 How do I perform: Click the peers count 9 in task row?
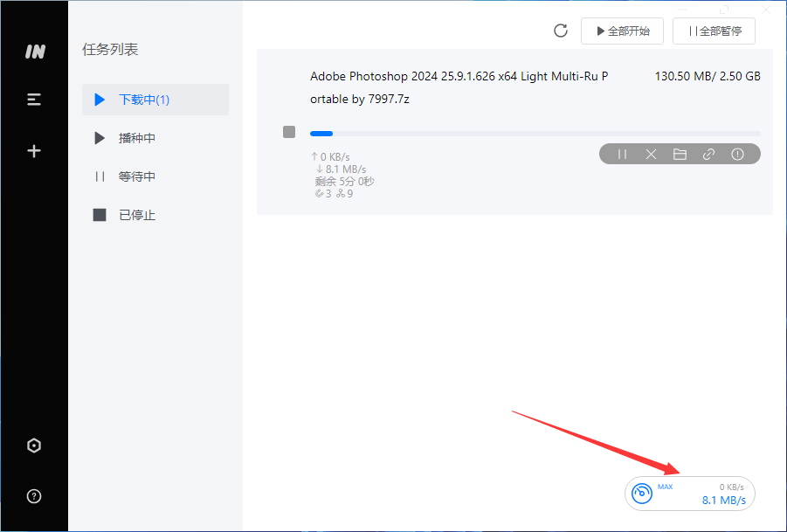click(x=344, y=194)
